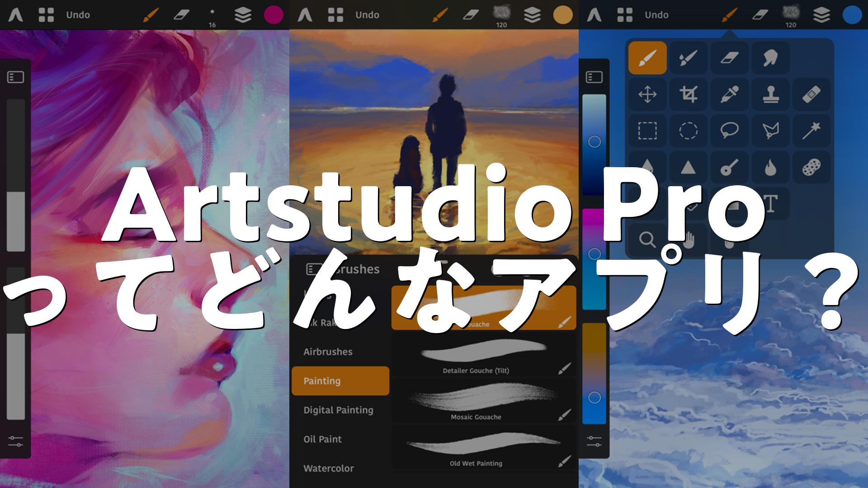Screen dimensions: 868x488
Task: Select the Smudge finger tool
Action: (x=770, y=58)
